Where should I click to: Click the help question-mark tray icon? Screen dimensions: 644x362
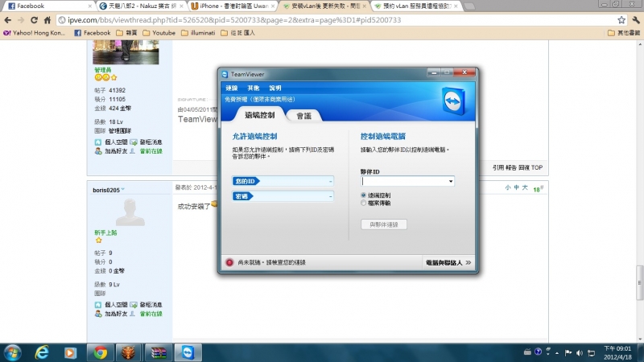538,352
